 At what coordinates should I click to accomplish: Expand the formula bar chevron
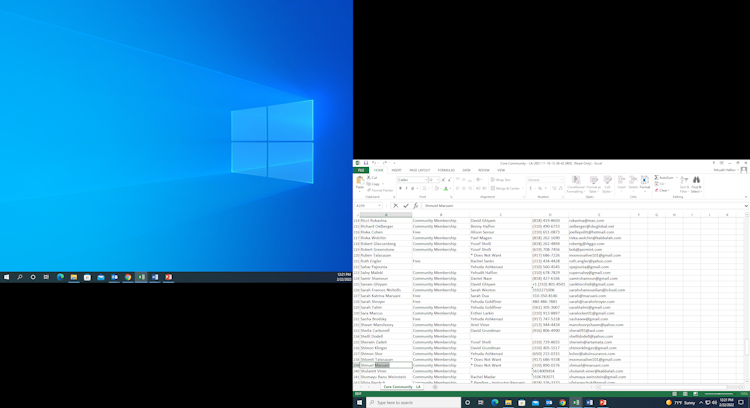(746, 206)
